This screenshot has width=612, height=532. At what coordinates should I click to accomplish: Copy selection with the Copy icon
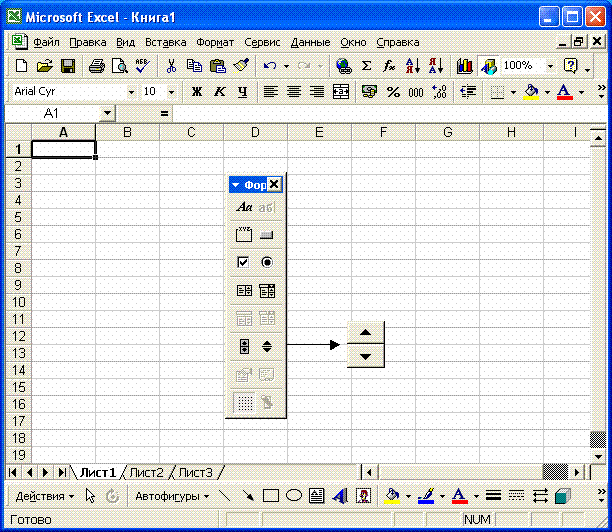point(194,66)
